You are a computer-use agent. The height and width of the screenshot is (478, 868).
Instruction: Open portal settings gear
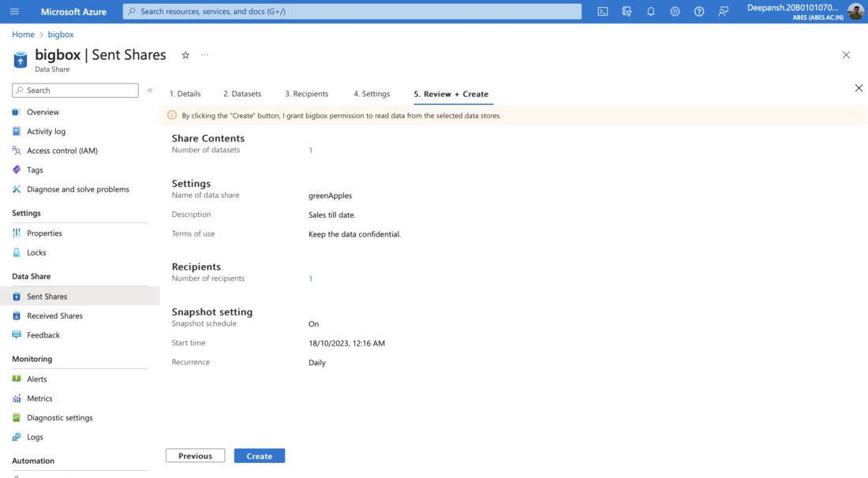675,11
